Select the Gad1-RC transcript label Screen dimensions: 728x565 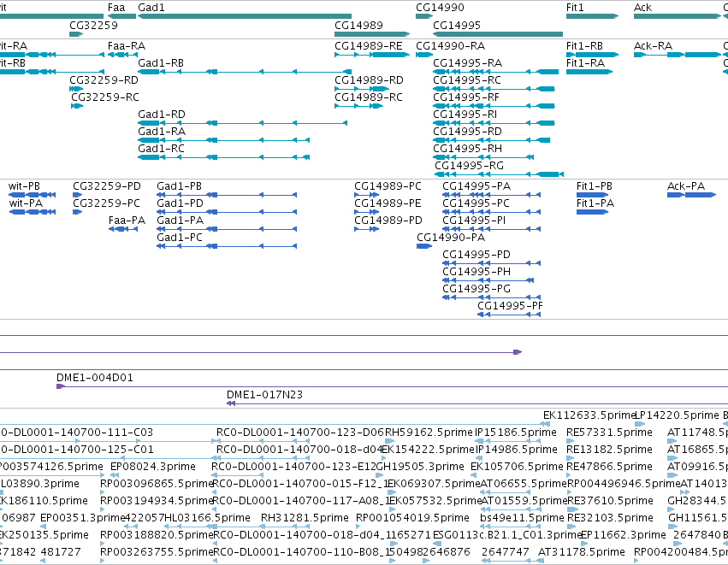click(161, 149)
